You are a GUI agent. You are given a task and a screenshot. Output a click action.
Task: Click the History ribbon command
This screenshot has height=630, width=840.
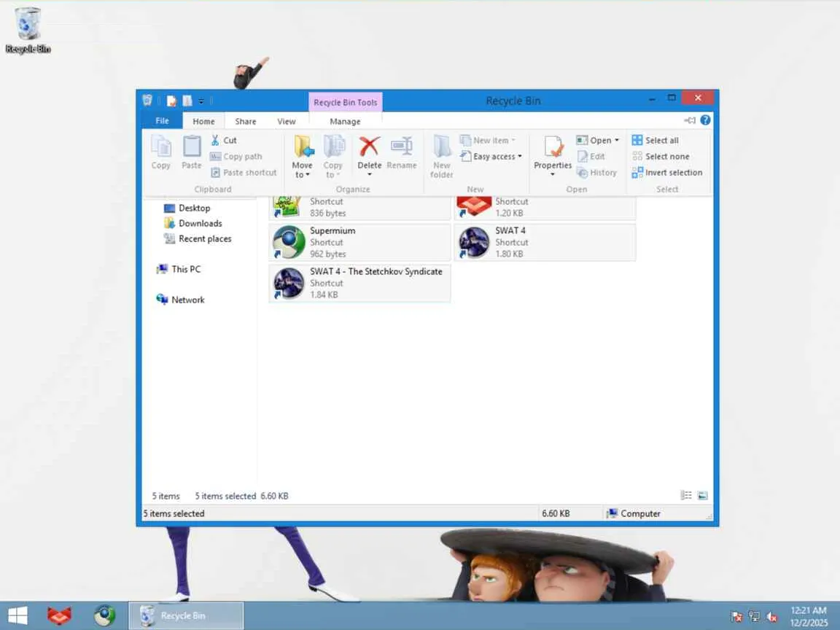point(596,173)
